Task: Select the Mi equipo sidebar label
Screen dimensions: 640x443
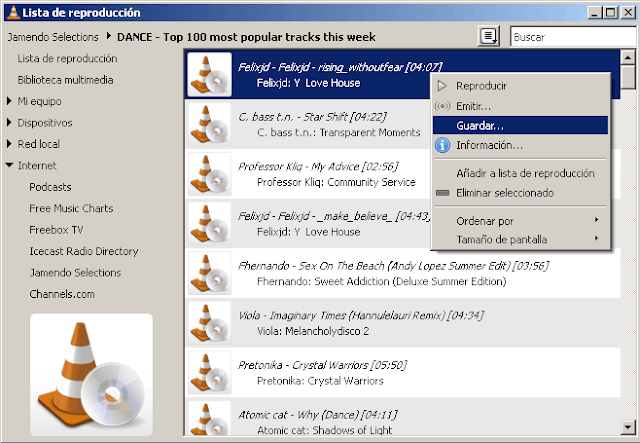Action: click(x=40, y=101)
